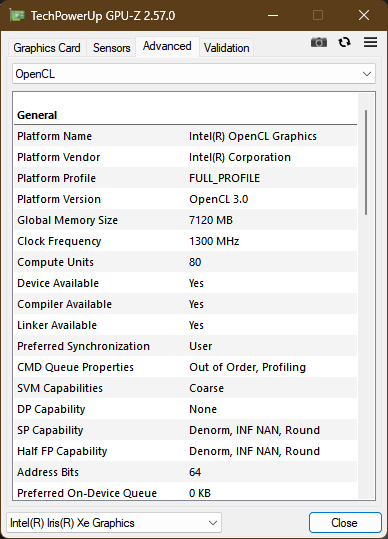
Task: Select the Global Memory Size label
Action: 67,220
